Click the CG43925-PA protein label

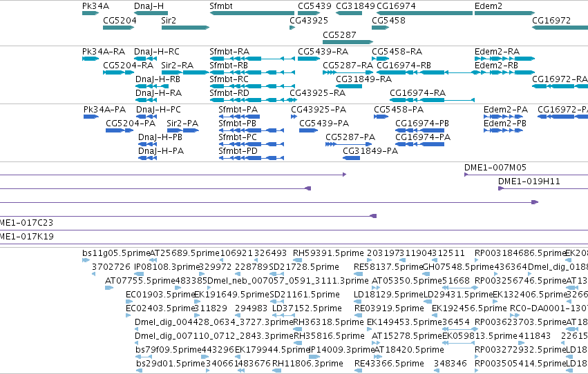(319, 109)
